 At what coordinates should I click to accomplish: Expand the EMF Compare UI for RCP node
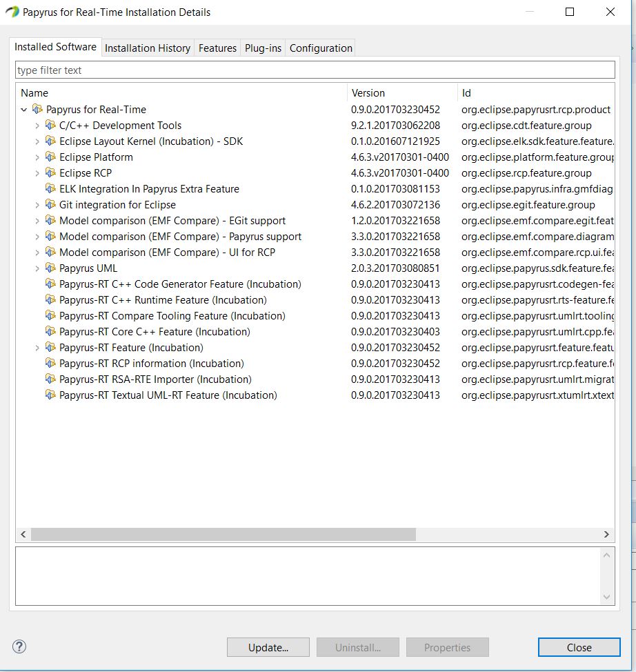pyautogui.click(x=37, y=253)
